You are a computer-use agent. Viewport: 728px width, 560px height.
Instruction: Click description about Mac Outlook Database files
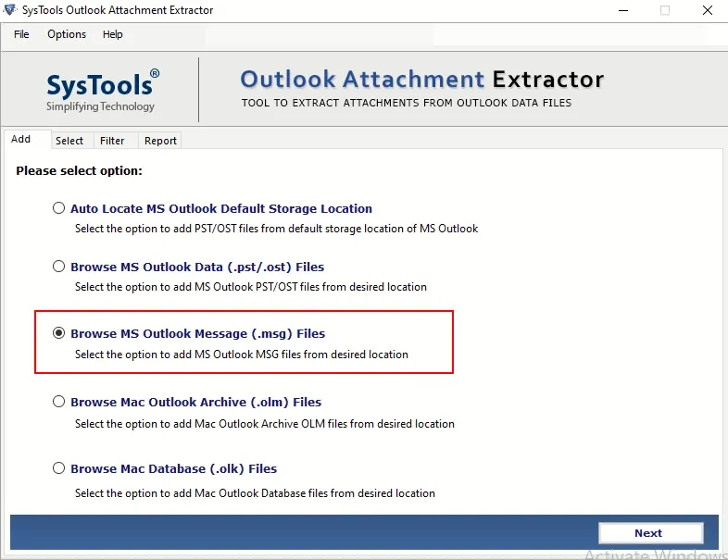pyautogui.click(x=255, y=493)
